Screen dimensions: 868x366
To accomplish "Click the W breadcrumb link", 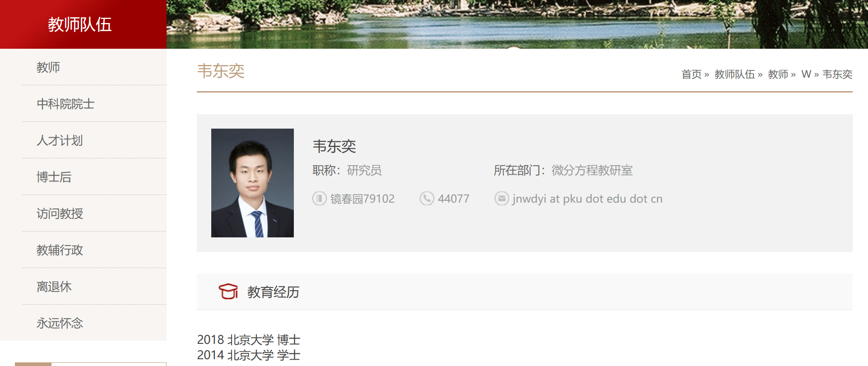I will 806,74.
